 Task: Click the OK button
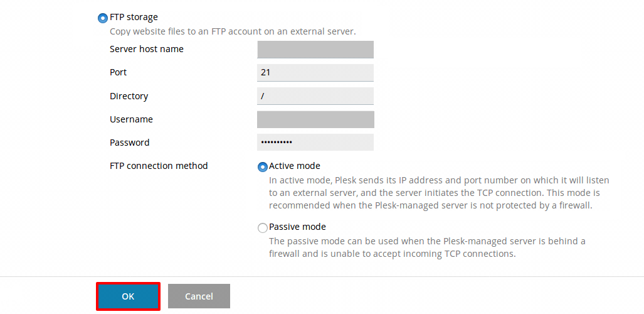pos(128,296)
